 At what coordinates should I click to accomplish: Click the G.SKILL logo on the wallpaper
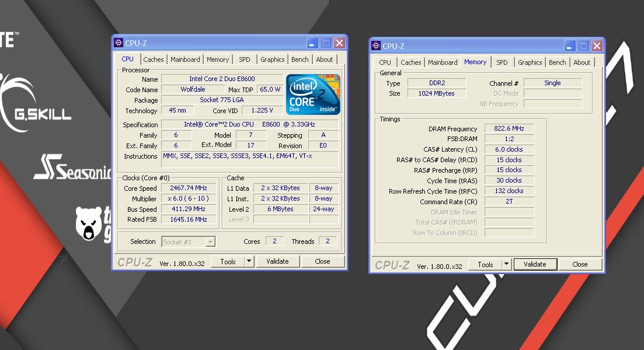point(35,103)
